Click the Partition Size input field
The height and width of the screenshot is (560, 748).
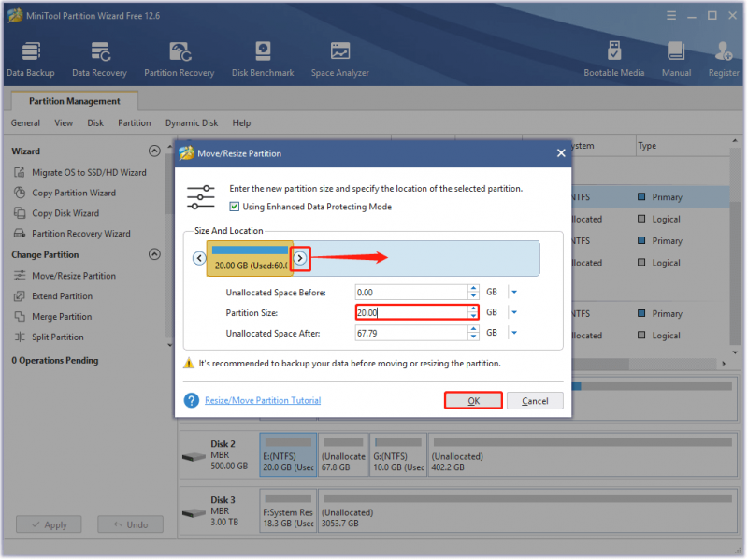[x=411, y=312]
